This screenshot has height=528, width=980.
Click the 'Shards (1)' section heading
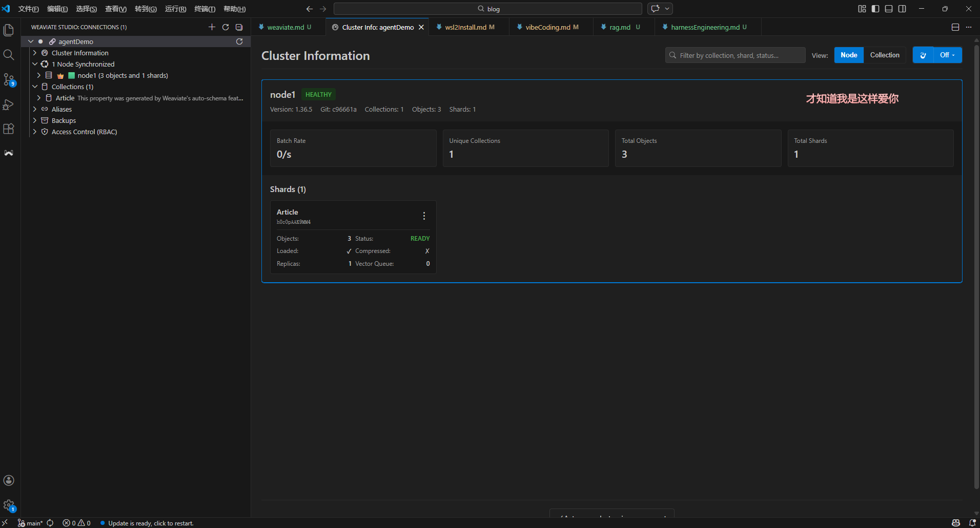pyautogui.click(x=288, y=189)
